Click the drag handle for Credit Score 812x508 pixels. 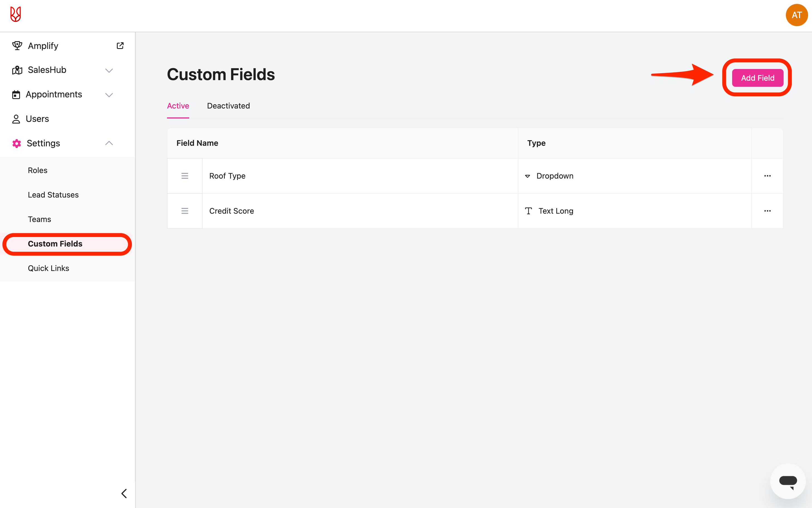click(x=185, y=211)
